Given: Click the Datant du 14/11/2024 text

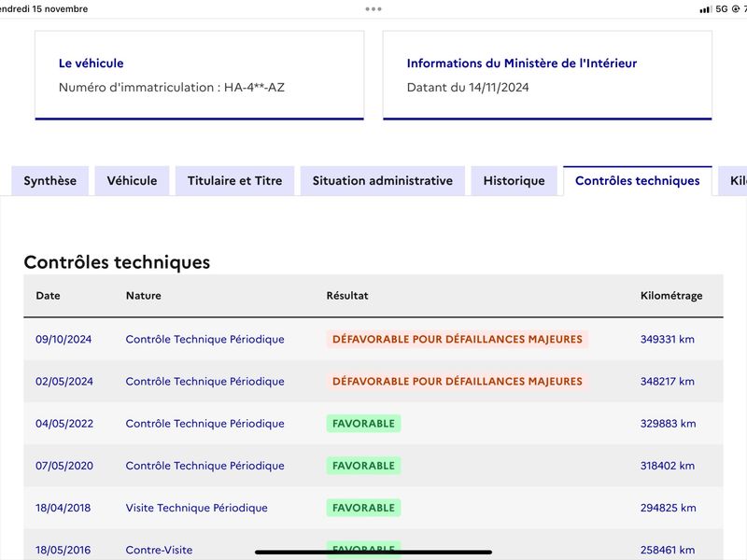Looking at the screenshot, I should [468, 88].
